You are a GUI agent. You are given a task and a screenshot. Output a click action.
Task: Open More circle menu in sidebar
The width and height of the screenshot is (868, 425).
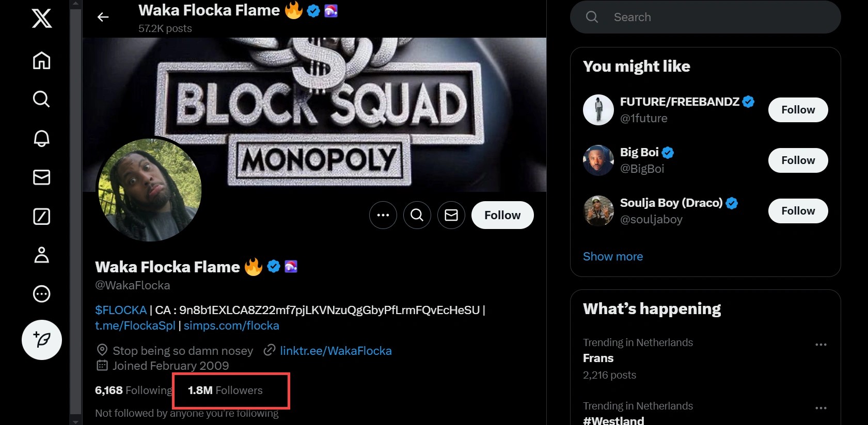42,294
